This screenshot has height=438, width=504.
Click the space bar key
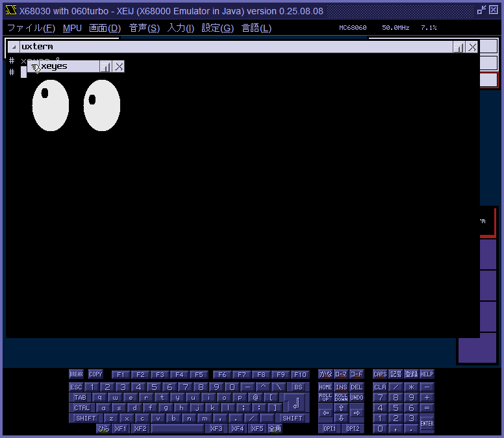click(177, 428)
